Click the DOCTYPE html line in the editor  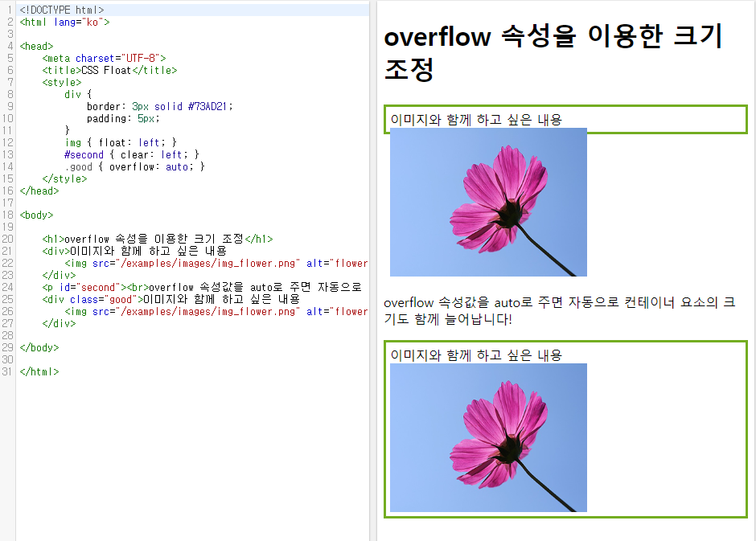tap(62, 10)
